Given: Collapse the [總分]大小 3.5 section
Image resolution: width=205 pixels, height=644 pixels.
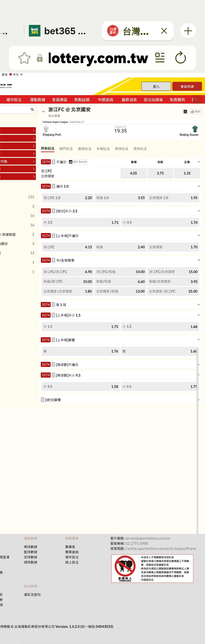Looking at the screenshot, I should (x=199, y=211).
